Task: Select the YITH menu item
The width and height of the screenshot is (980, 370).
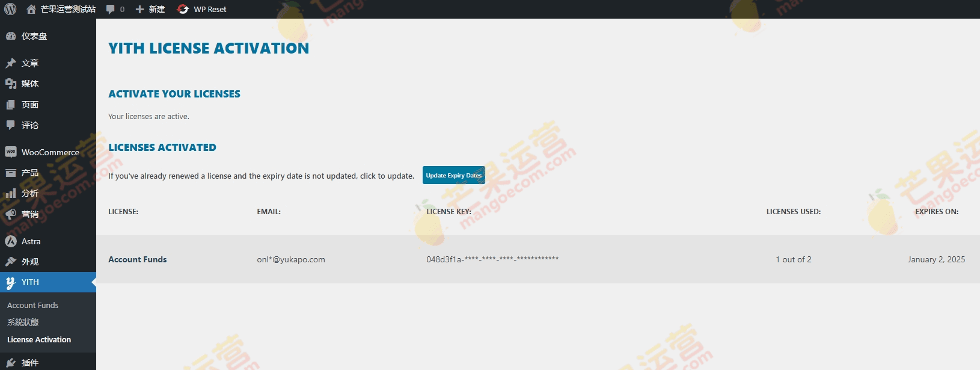Action: coord(48,282)
